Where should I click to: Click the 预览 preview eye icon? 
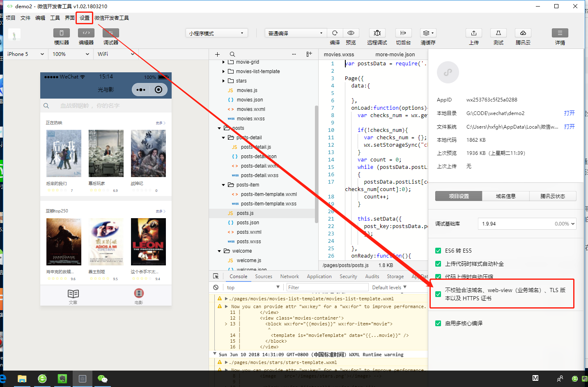coord(351,33)
